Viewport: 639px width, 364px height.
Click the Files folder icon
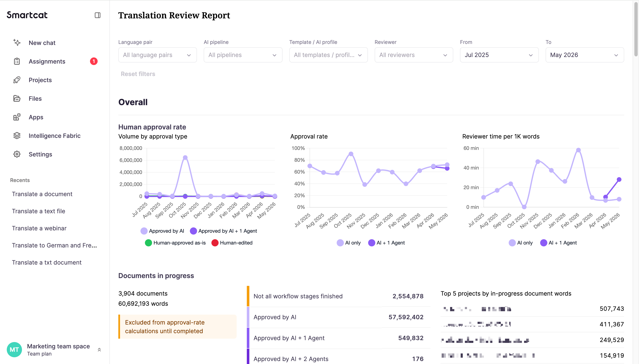[17, 99]
